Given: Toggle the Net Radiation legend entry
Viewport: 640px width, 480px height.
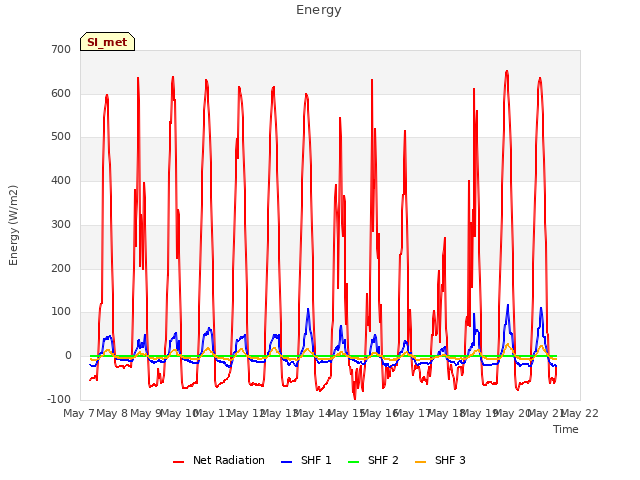Looking at the screenshot, I should (219, 460).
